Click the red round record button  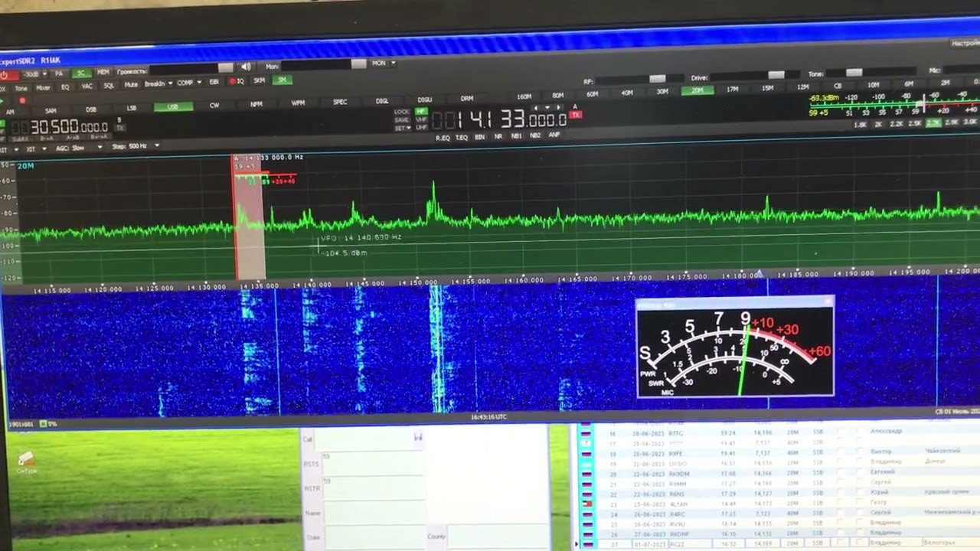coord(22,100)
